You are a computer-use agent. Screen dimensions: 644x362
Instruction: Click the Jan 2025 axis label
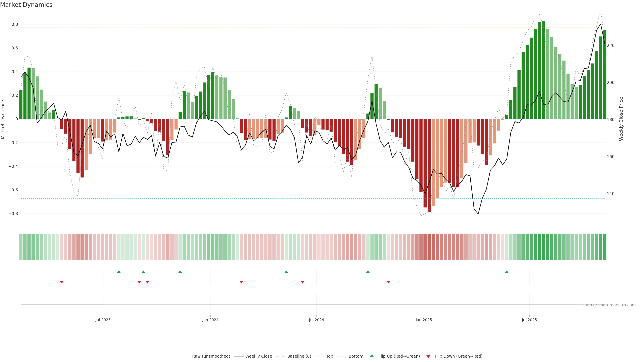tap(423, 320)
